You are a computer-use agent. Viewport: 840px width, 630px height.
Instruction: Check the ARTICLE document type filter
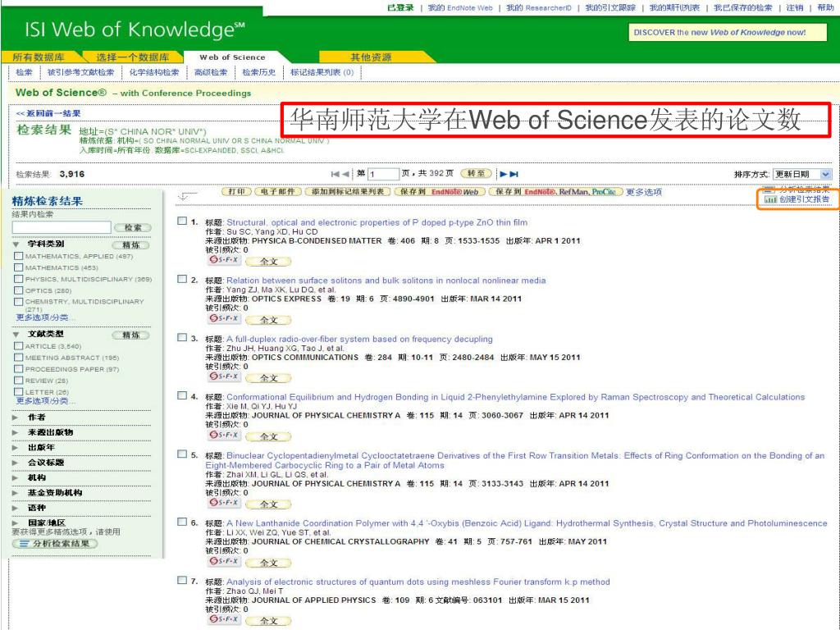point(19,346)
